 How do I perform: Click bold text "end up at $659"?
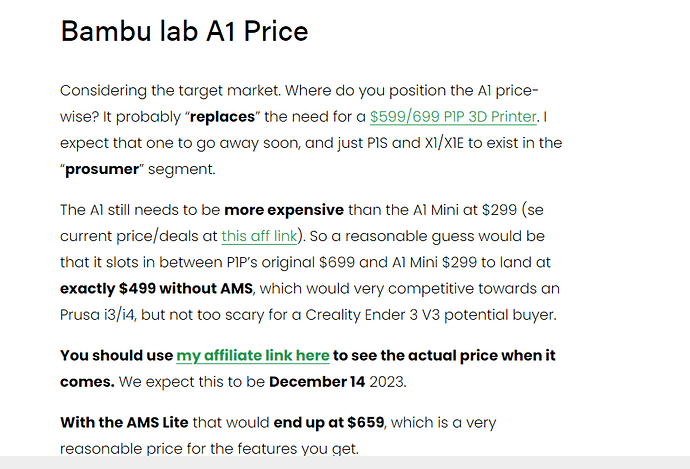coord(329,422)
